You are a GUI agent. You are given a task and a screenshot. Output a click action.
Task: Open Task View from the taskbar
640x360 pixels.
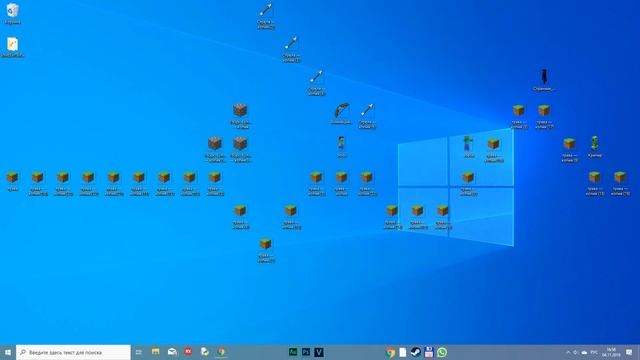[139, 352]
